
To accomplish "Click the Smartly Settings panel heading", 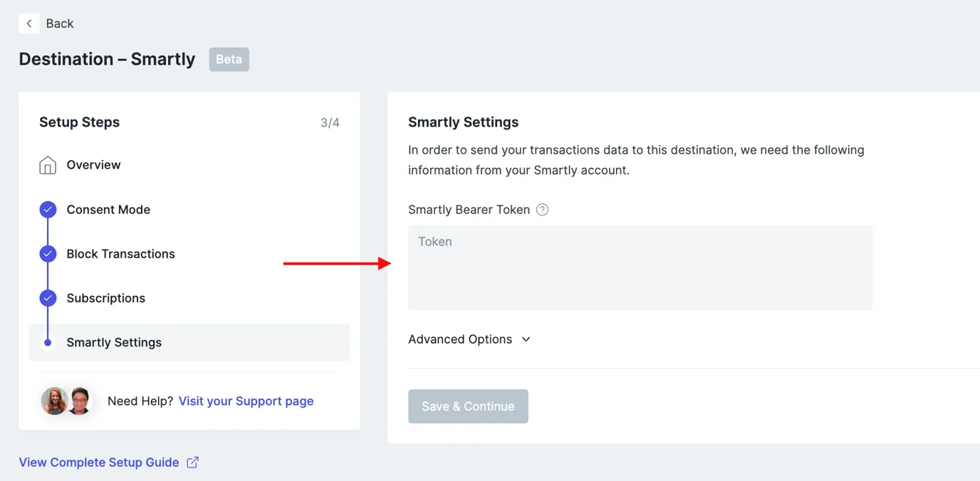I will click(463, 122).
